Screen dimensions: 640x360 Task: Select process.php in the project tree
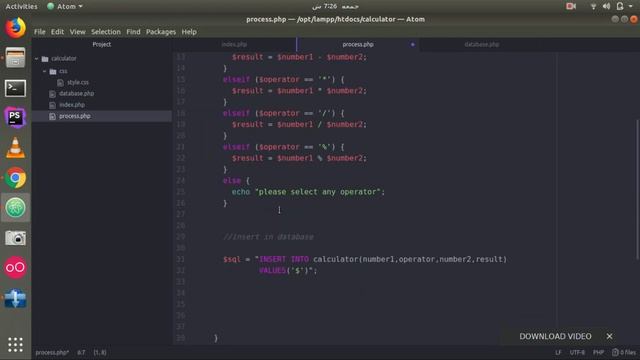[x=75, y=116]
